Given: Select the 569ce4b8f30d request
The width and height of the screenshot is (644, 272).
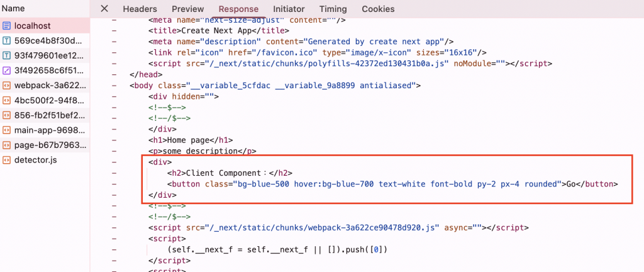Looking at the screenshot, I should [45, 41].
